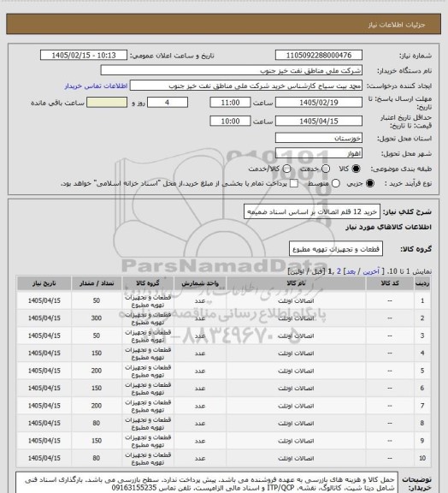The image size is (448, 493).
Task: Click the response deadline date 1405/02/19
Action: coord(319,103)
